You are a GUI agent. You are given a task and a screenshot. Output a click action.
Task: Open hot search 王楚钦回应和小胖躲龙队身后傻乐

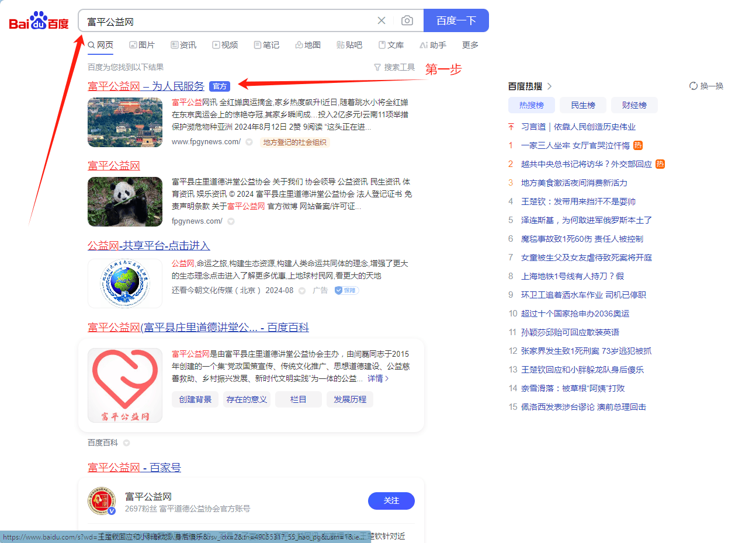(x=582, y=370)
